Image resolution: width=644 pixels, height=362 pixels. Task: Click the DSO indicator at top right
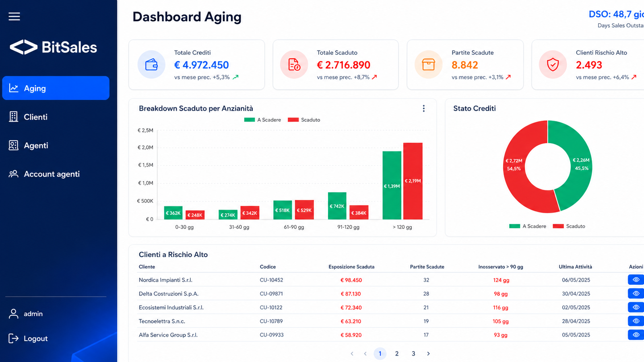[x=616, y=19]
